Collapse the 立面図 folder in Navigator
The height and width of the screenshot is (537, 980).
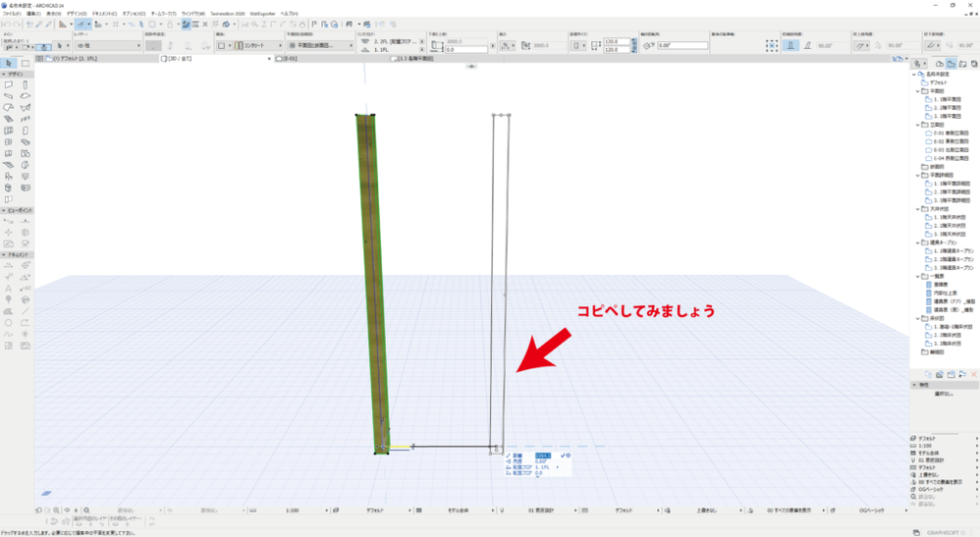click(918, 125)
